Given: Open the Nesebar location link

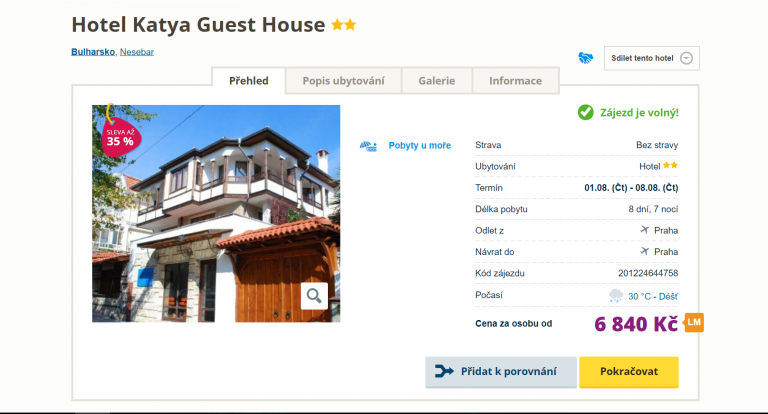Looking at the screenshot, I should pyautogui.click(x=137, y=52).
